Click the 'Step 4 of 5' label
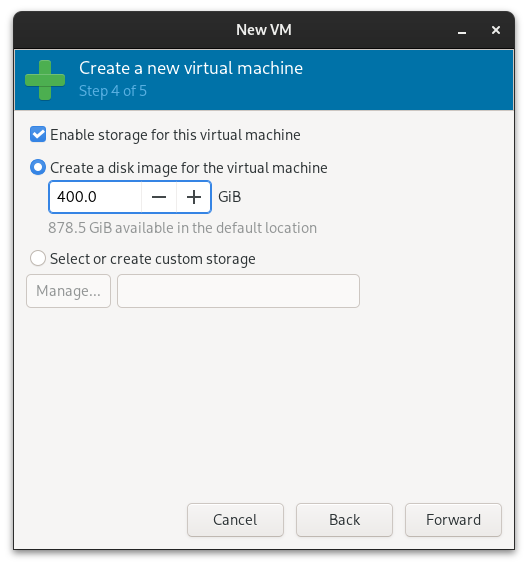The image size is (528, 566). (x=113, y=91)
